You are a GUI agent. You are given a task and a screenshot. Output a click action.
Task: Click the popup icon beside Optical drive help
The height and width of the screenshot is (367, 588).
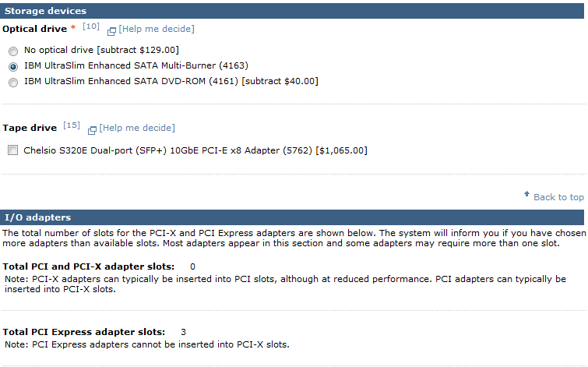pyautogui.click(x=111, y=31)
